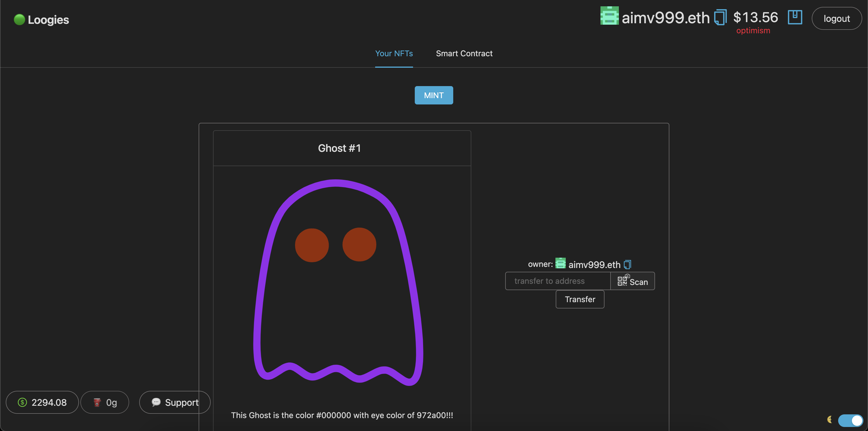Click the gas pump 0g indicator
The image size is (868, 431).
pyautogui.click(x=105, y=402)
